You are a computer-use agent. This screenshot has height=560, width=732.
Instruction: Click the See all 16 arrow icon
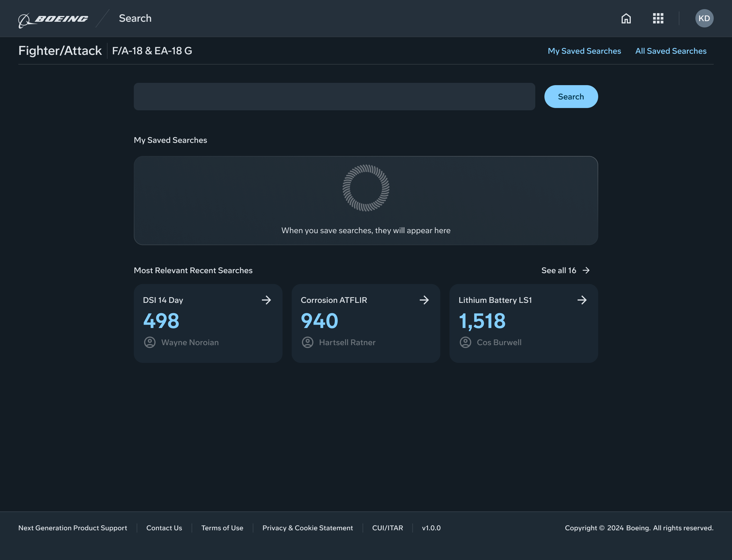pos(586,270)
